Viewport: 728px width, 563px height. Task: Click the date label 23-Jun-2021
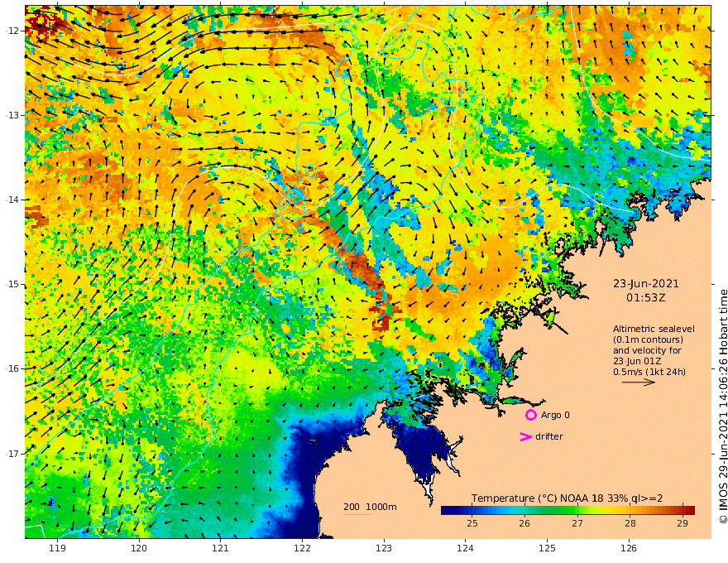click(646, 283)
